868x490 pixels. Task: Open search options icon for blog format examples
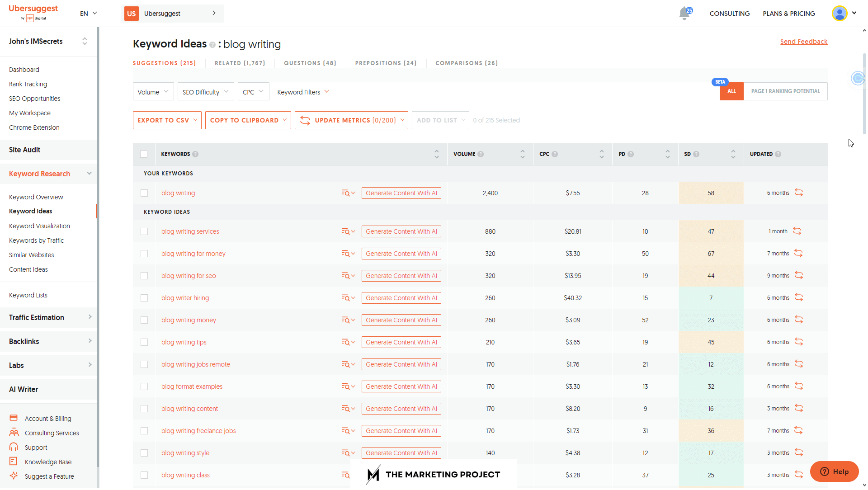click(x=348, y=386)
